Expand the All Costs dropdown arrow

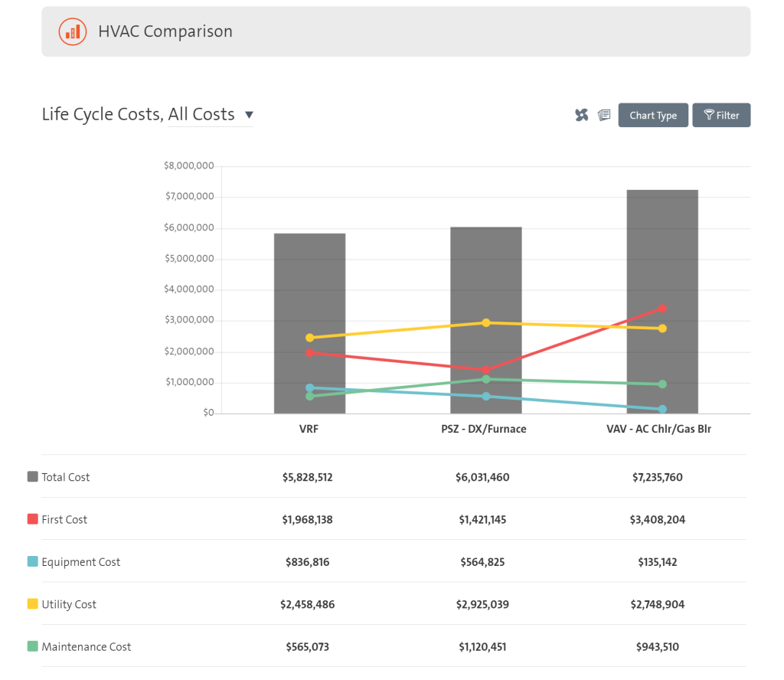coord(249,115)
